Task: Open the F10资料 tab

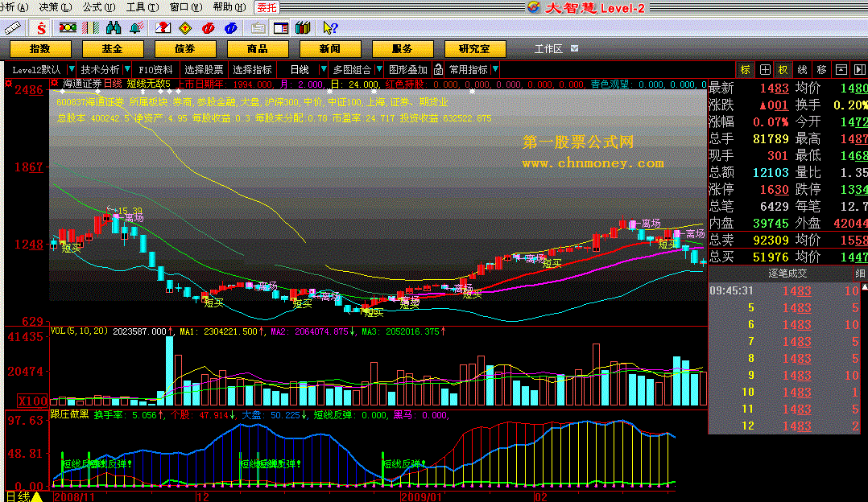Action: point(155,70)
